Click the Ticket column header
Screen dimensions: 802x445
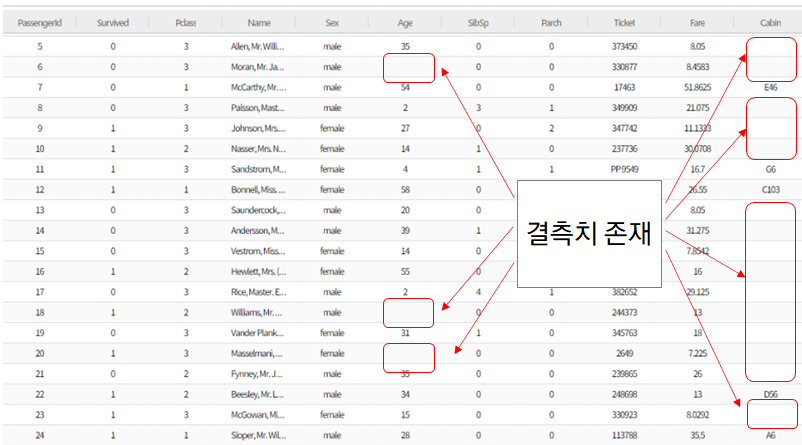click(x=625, y=23)
